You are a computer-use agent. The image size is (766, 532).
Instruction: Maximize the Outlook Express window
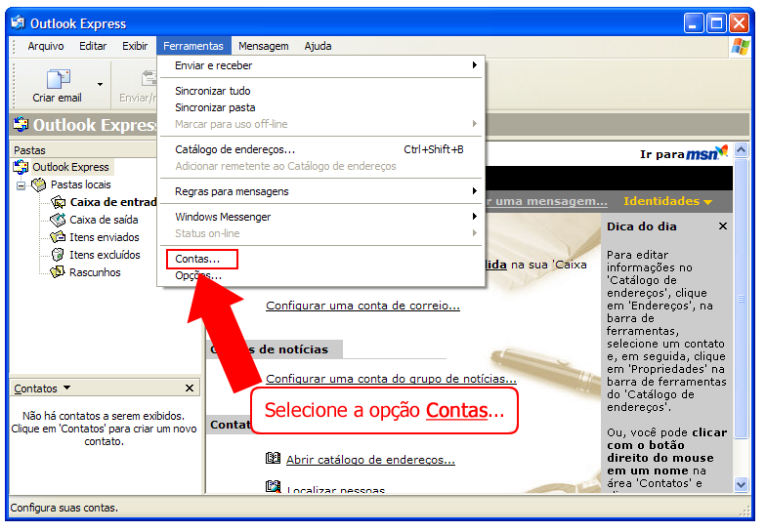717,23
